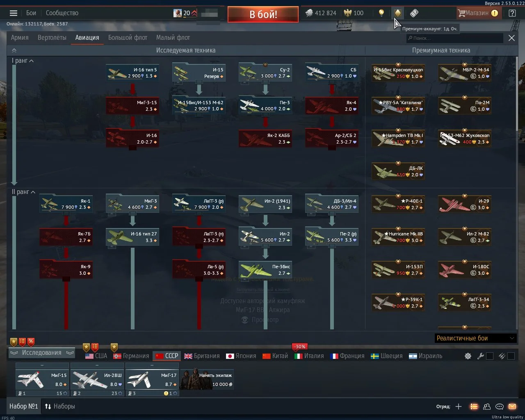Open the Реалистичные бои mode dropdown

coord(475,338)
